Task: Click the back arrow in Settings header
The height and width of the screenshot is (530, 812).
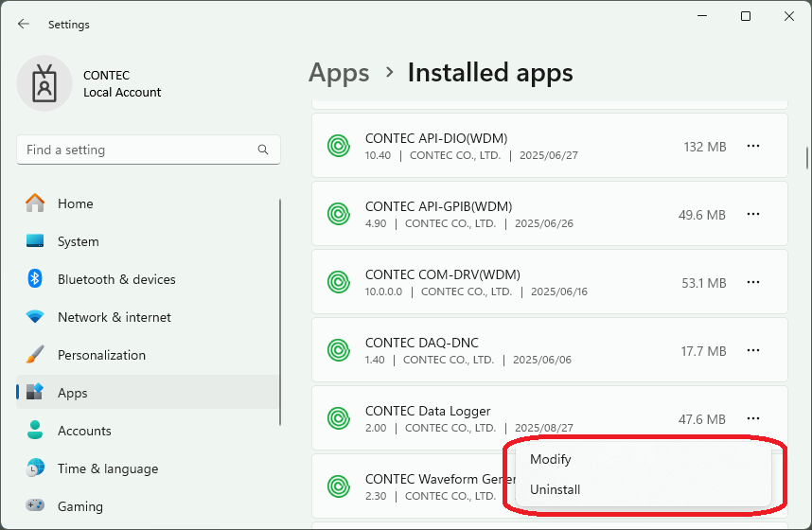Action: coord(24,25)
